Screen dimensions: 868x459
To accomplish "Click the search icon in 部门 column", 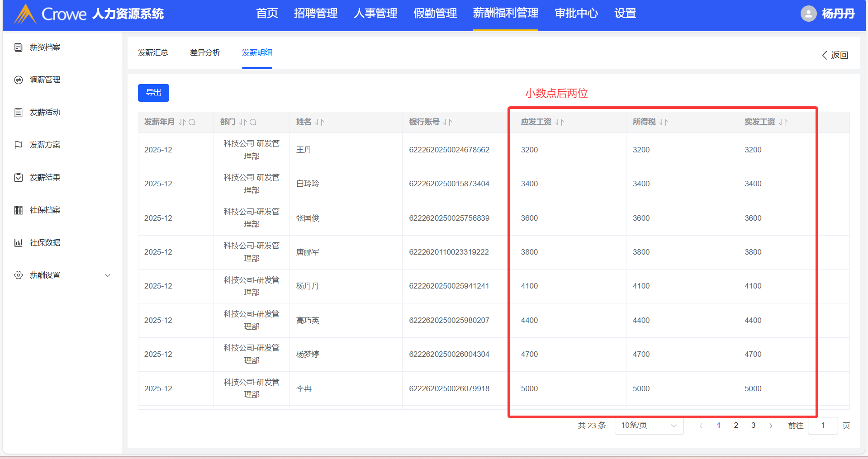I will pyautogui.click(x=253, y=122).
